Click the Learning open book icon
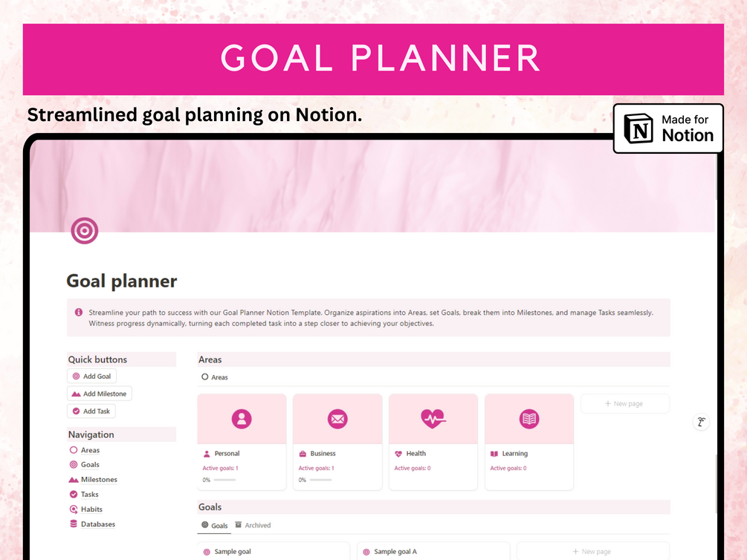747x560 pixels. coord(529,419)
